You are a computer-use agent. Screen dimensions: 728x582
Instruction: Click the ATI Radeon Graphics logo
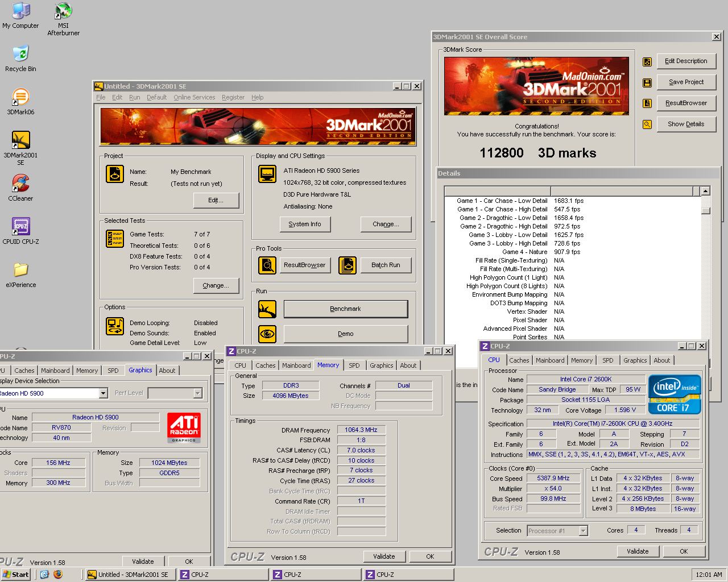(184, 428)
